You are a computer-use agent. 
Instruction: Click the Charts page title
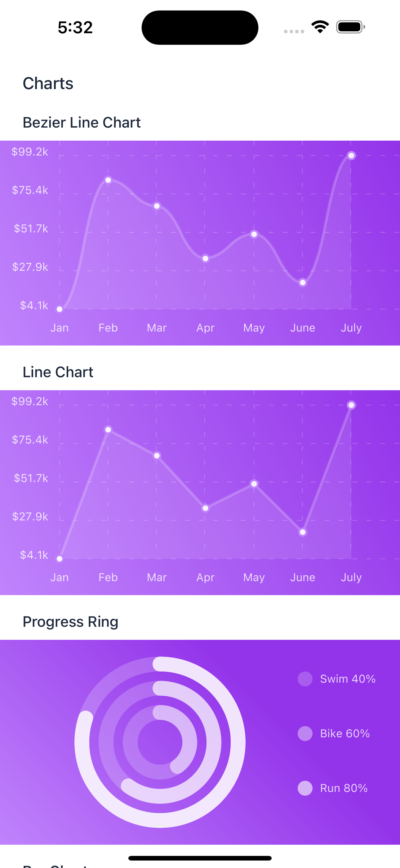click(48, 83)
